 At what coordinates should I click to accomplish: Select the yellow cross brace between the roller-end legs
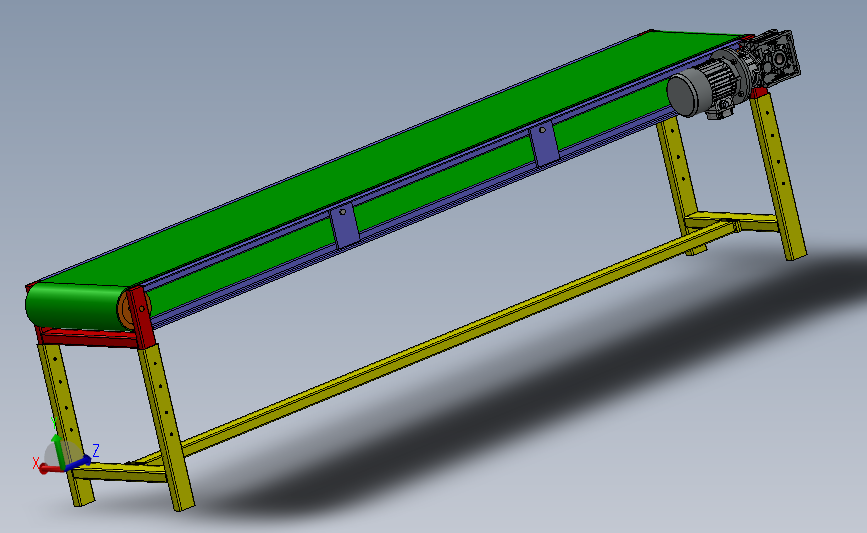[x=119, y=473]
